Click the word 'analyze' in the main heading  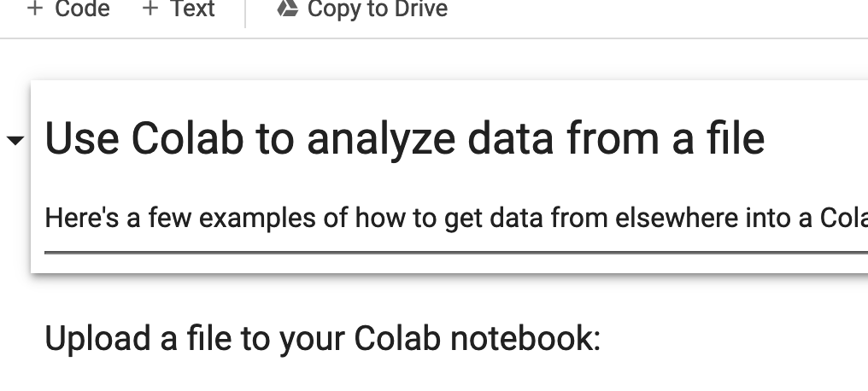tap(381, 139)
